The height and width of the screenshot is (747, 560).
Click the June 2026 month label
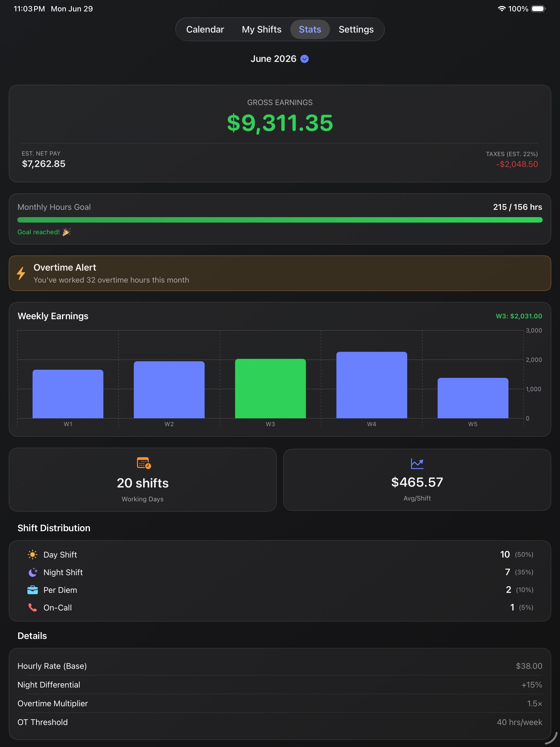[273, 59]
